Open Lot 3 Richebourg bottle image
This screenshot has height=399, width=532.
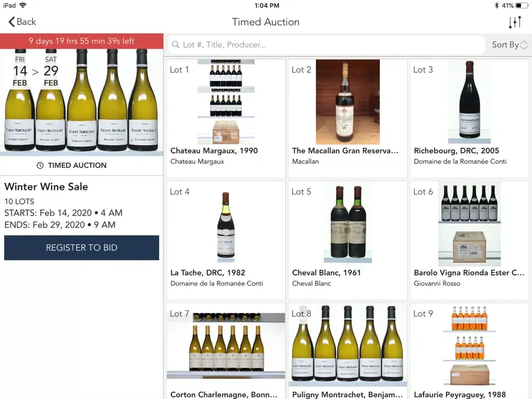tap(470, 102)
